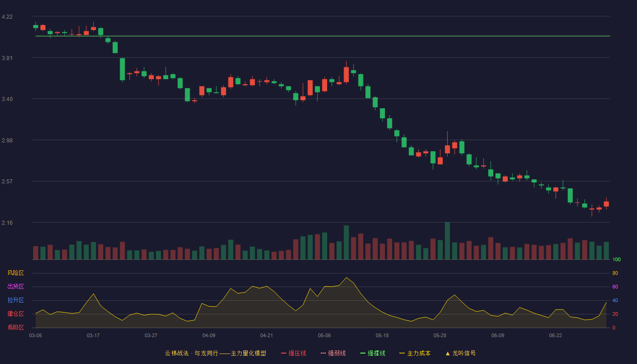Click the 低吸区 zone label

point(15,328)
